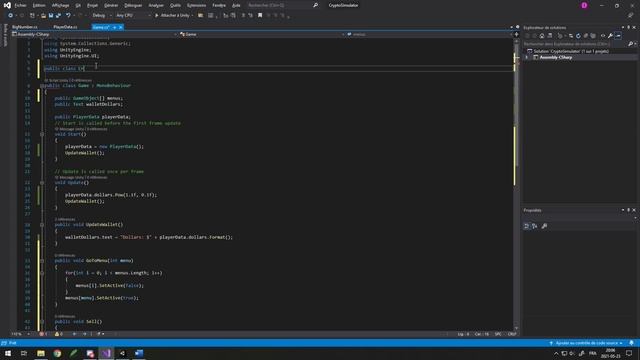Pin the Solution Explorer panel
This screenshot has height=360, width=640.
pos(628,27)
